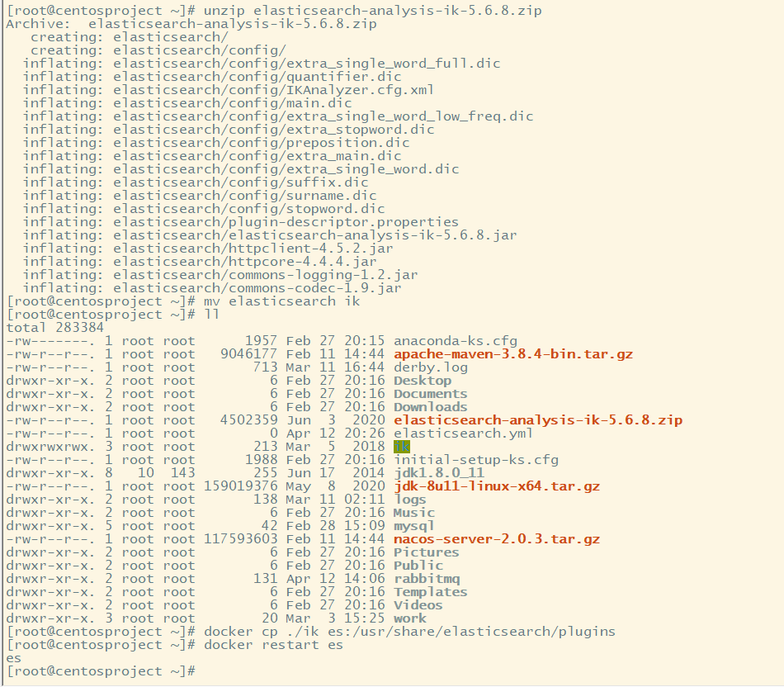Click the file size 159019376
Viewport: 784px width, 687px height.
click(x=240, y=486)
